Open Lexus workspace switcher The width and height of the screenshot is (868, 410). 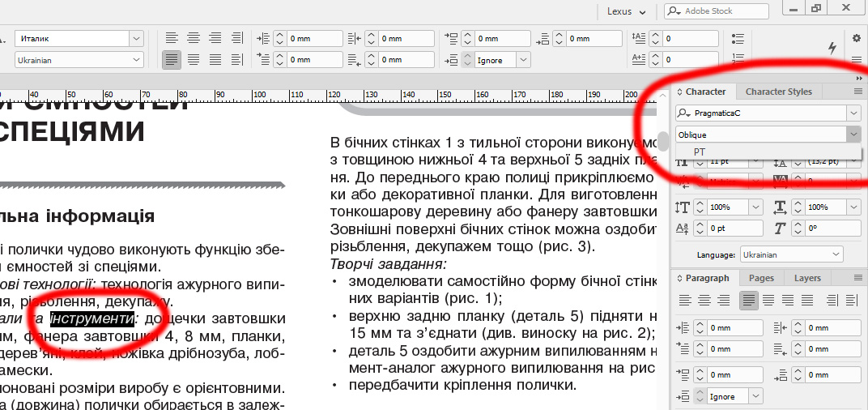coord(626,11)
